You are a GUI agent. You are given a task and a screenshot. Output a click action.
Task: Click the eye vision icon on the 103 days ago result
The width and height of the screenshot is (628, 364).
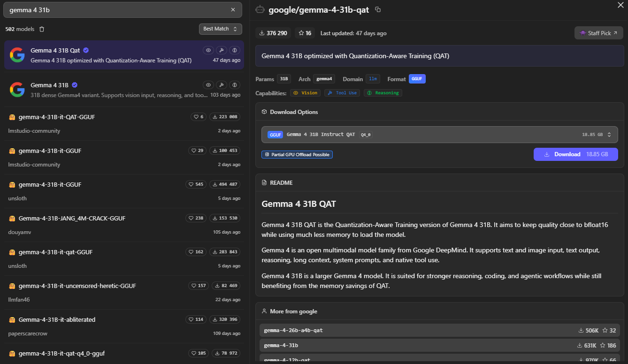click(208, 85)
